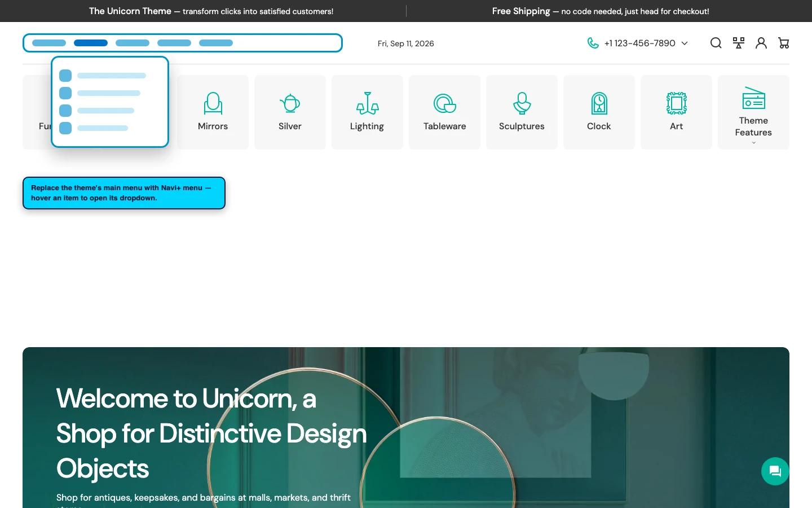
Task: Click the partially hidden Furniture tile
Action: tap(37, 112)
